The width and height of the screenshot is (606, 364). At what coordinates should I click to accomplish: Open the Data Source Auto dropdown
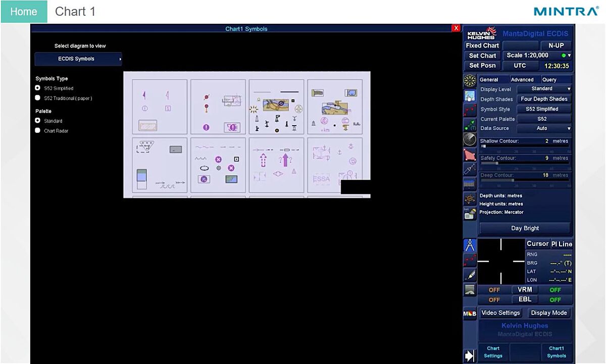544,128
